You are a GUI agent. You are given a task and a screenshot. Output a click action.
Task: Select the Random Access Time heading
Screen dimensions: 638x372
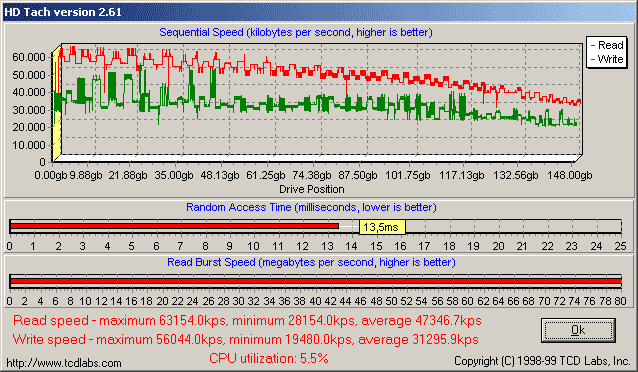point(311,207)
